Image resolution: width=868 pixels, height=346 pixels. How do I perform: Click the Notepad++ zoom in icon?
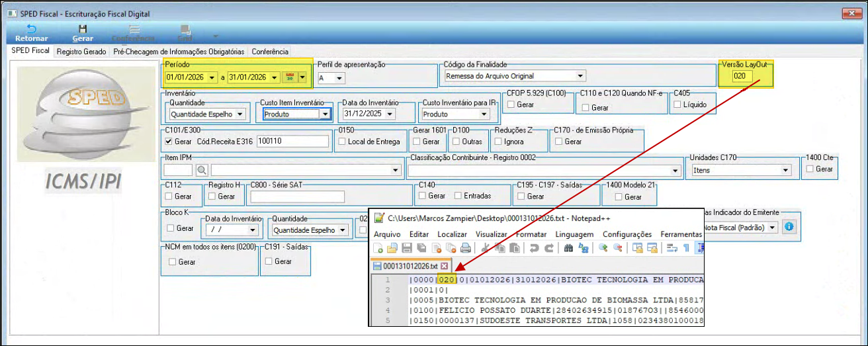pos(603,248)
